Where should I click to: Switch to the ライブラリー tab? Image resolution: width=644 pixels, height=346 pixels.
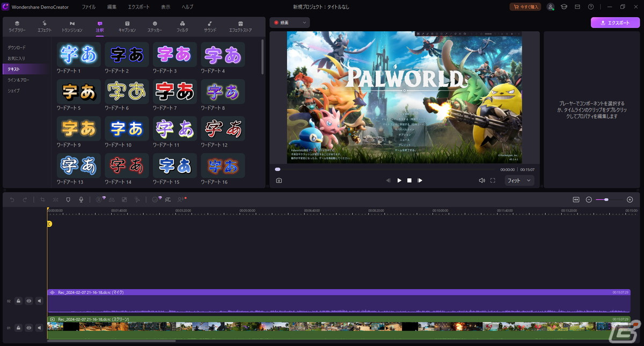click(17, 27)
